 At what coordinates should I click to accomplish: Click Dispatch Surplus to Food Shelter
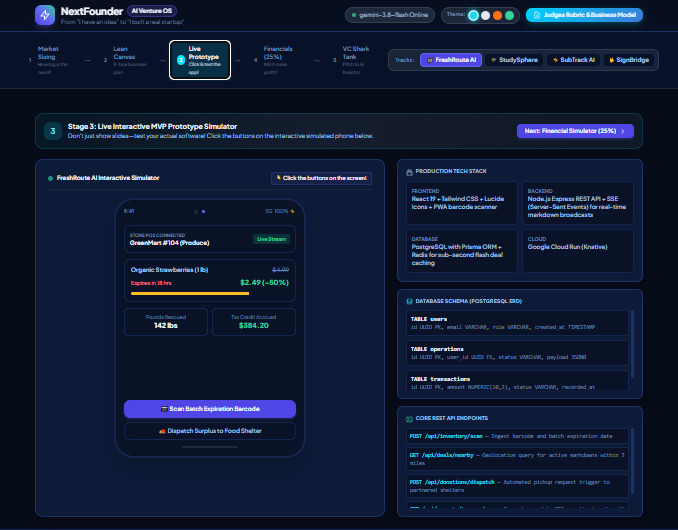(210, 431)
